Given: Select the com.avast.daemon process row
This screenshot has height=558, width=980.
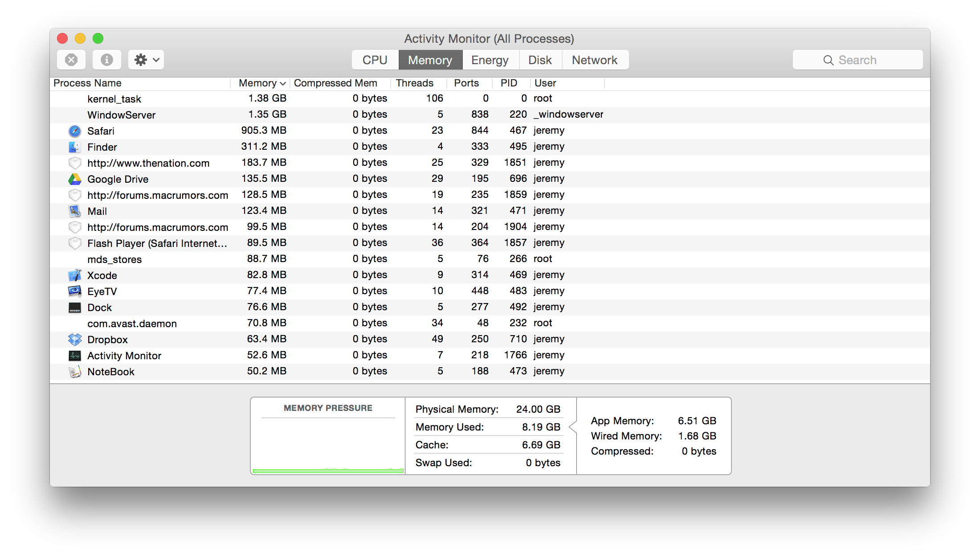Looking at the screenshot, I should pyautogui.click(x=490, y=323).
